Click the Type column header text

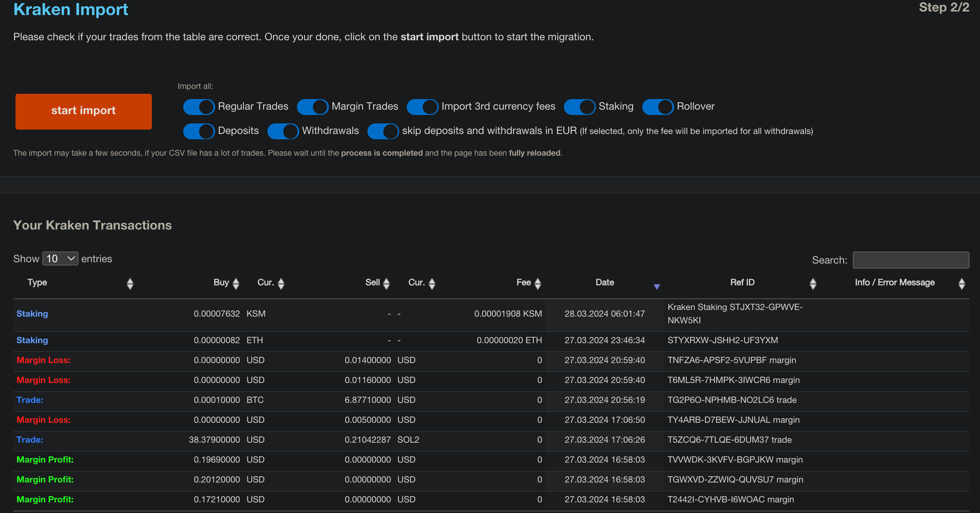[x=37, y=282]
